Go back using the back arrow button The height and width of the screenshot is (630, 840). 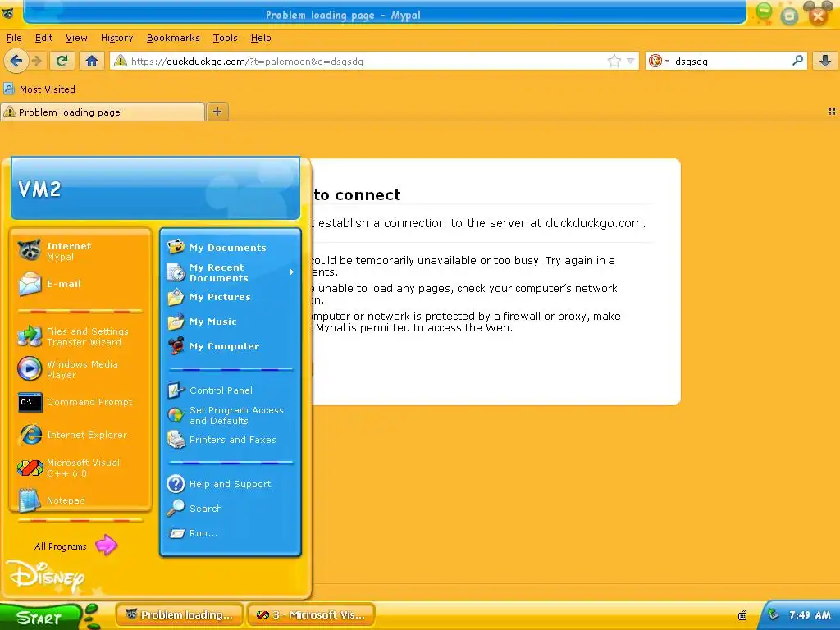(16, 61)
